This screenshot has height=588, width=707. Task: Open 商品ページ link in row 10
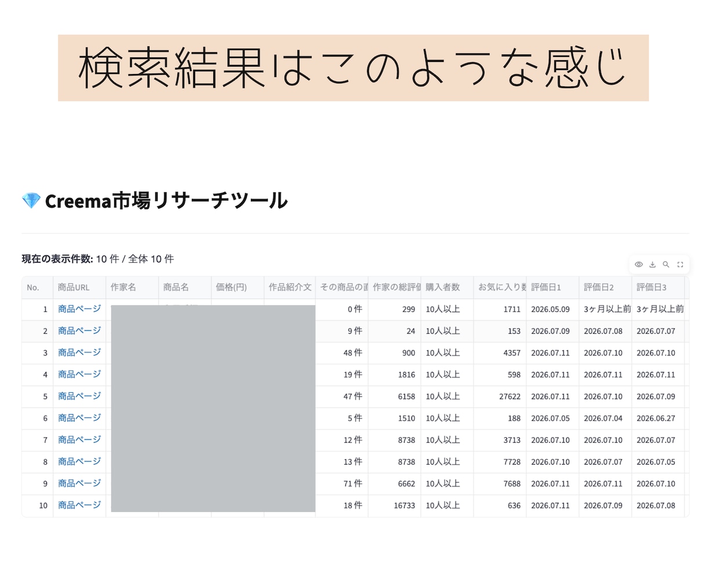click(x=79, y=505)
